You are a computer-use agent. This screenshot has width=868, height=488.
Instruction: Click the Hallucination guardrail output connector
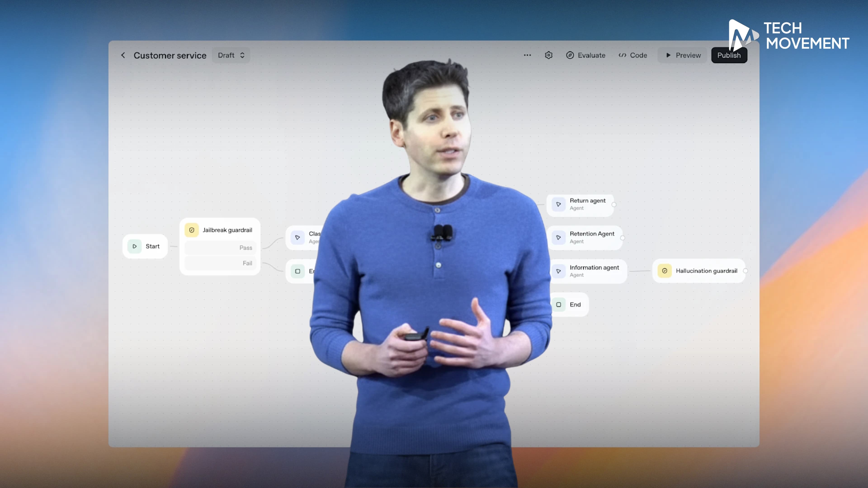pos(745,271)
